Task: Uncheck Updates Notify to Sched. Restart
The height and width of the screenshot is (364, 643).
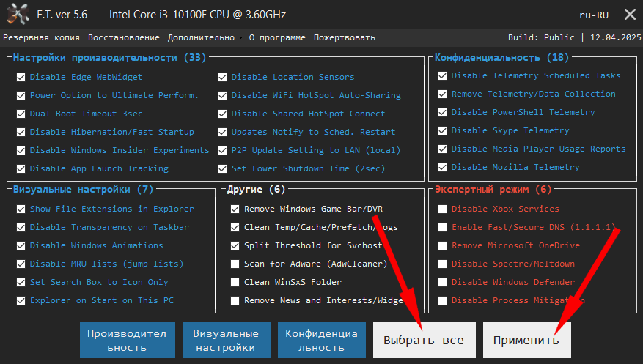Action: [222, 133]
